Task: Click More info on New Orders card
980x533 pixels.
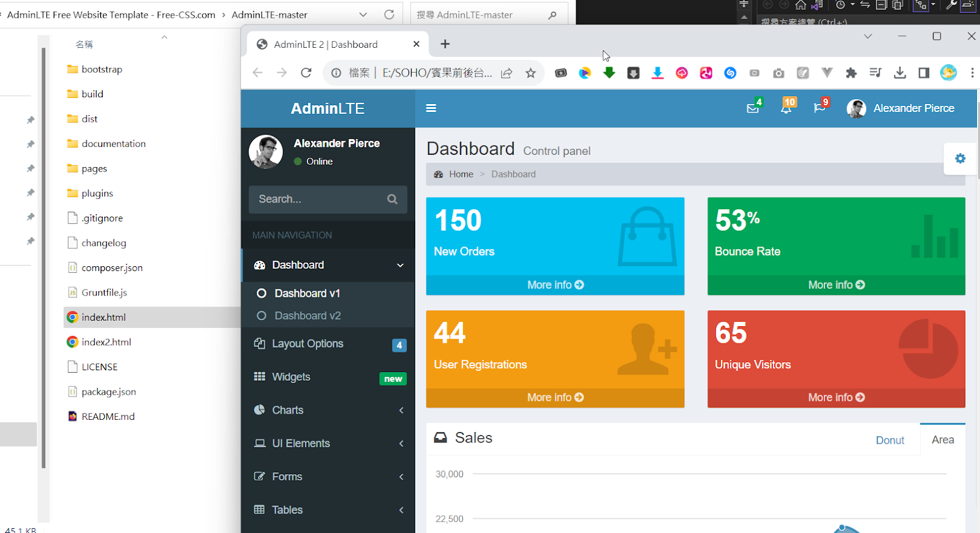Action: click(556, 285)
